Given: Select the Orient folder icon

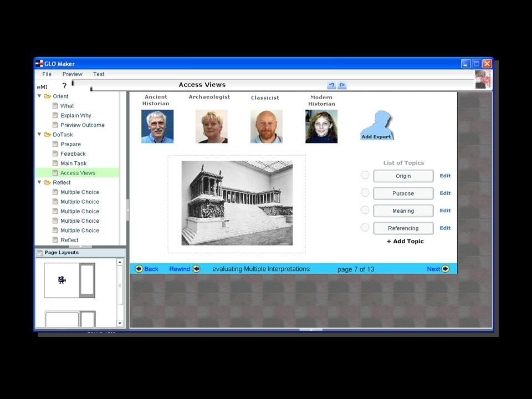Looking at the screenshot, I should pos(48,96).
